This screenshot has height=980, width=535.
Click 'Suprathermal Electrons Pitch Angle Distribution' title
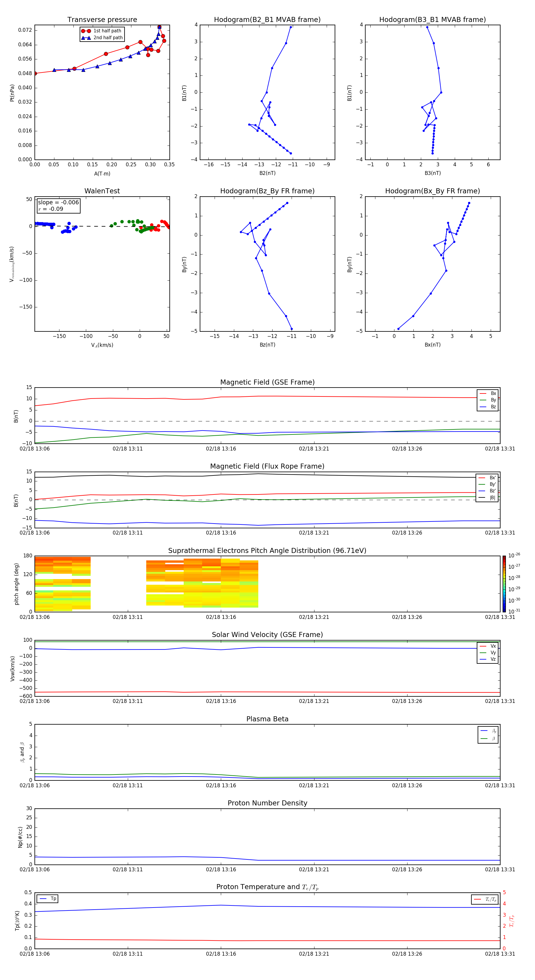[x=267, y=551]
